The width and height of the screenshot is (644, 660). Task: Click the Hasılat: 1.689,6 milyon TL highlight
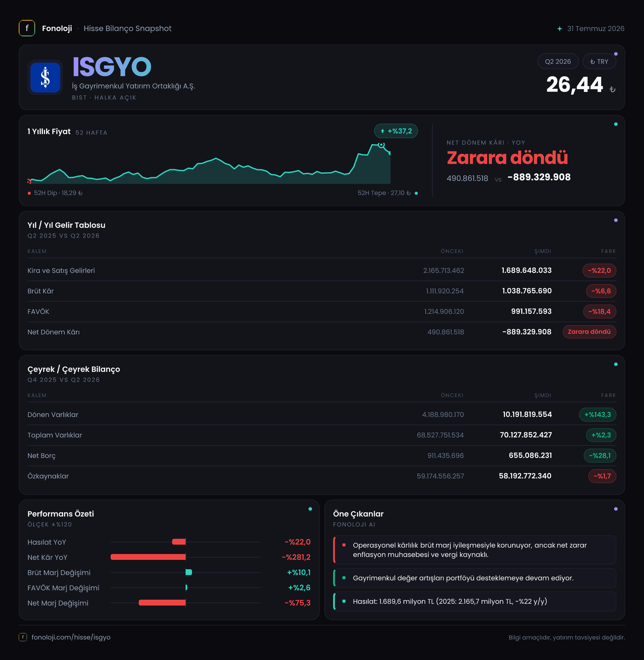475,601
